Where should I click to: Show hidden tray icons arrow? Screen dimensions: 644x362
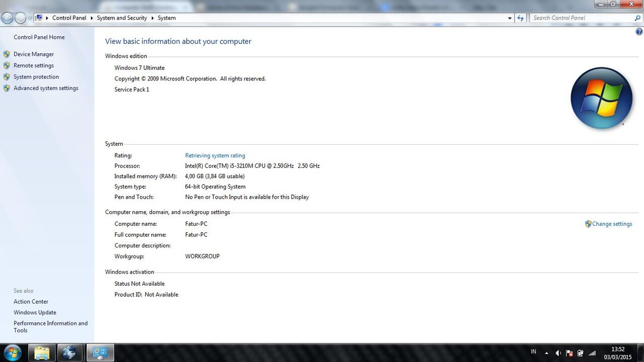pyautogui.click(x=546, y=353)
